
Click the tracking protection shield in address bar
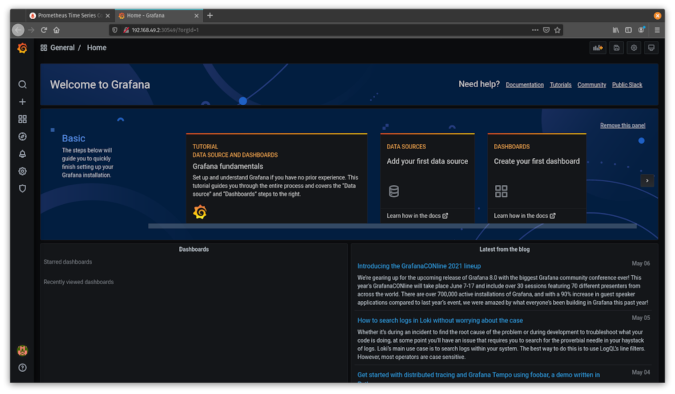pos(115,30)
